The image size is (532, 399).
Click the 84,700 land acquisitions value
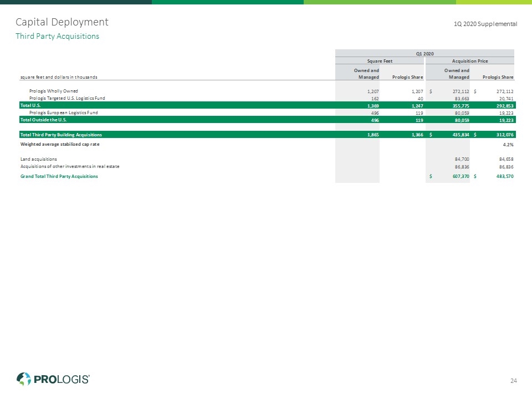coord(462,159)
